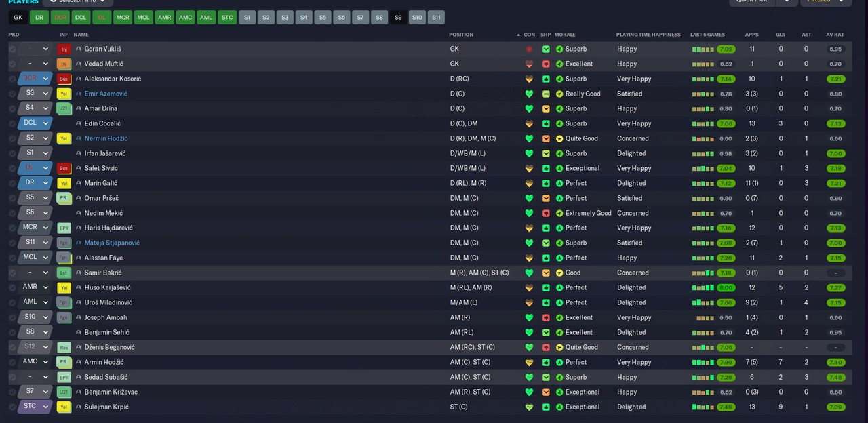Open Emir Azemović's player profile
The height and width of the screenshot is (423, 868).
(106, 94)
